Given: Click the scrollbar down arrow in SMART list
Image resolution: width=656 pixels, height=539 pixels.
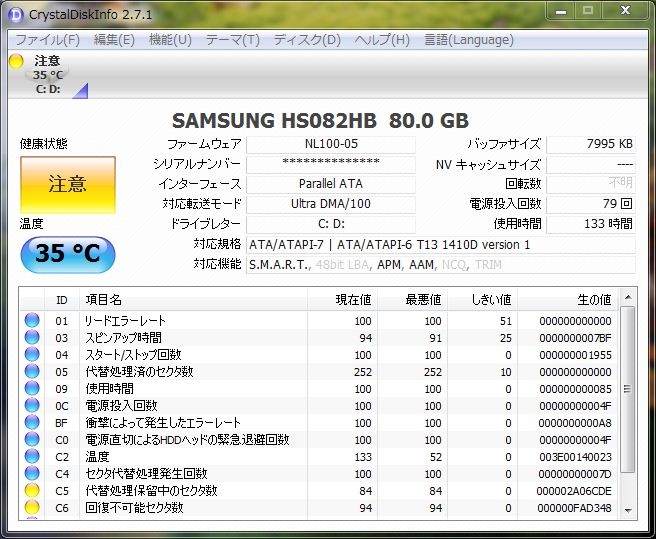Looking at the screenshot, I should tap(627, 510).
